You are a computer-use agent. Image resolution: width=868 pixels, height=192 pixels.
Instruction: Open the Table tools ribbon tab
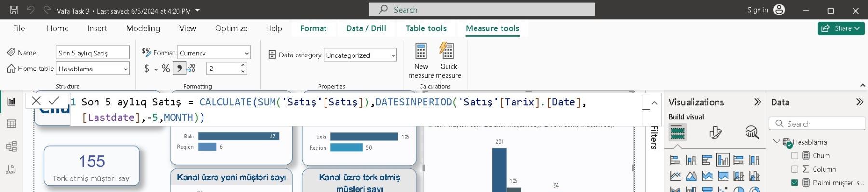pyautogui.click(x=426, y=28)
